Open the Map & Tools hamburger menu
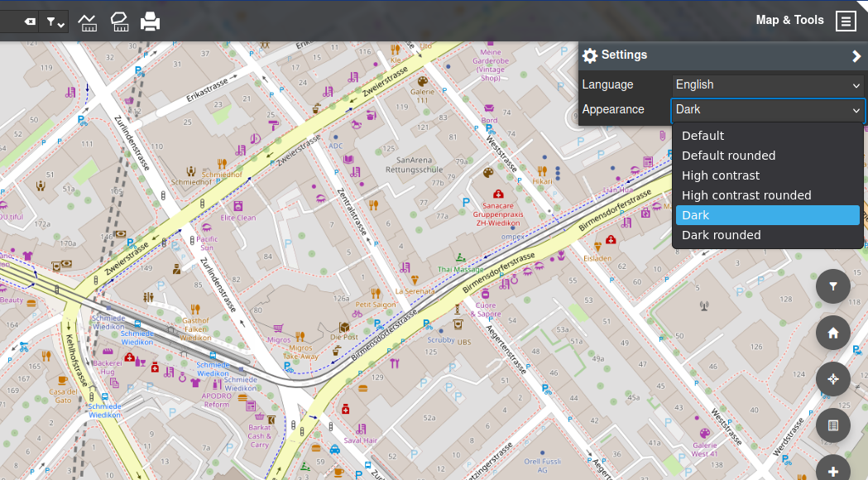868x480 pixels. tap(845, 22)
